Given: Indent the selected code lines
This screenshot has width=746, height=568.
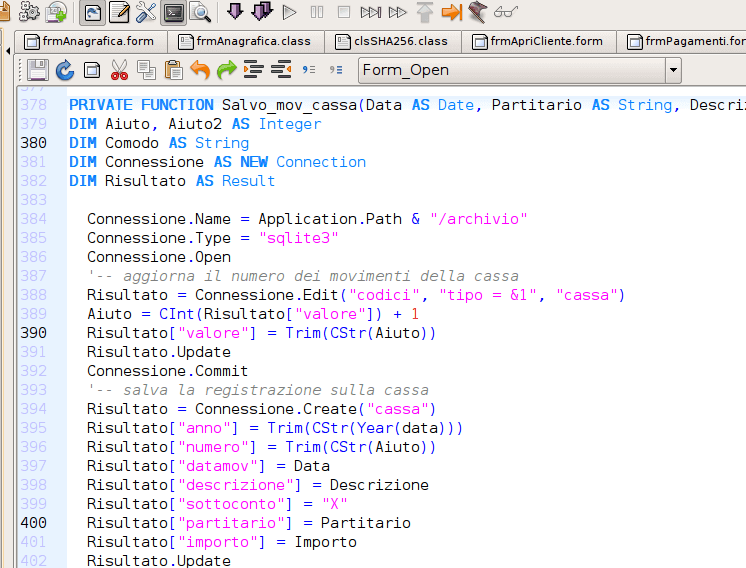Looking at the screenshot, I should click(254, 70).
